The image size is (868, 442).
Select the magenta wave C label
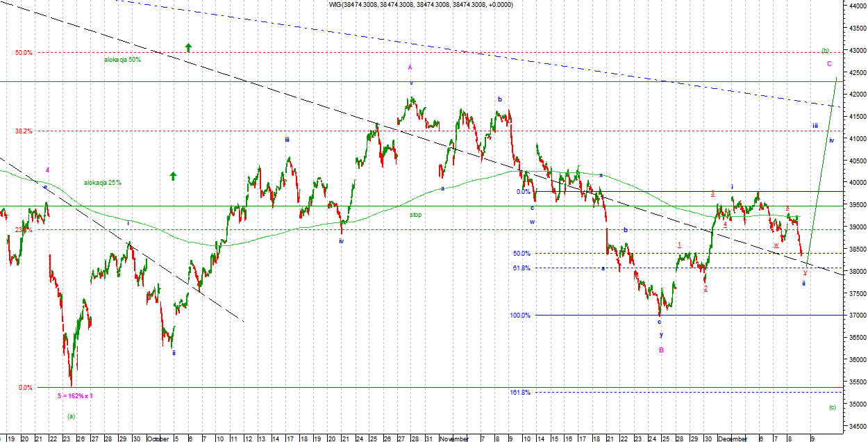click(x=829, y=64)
